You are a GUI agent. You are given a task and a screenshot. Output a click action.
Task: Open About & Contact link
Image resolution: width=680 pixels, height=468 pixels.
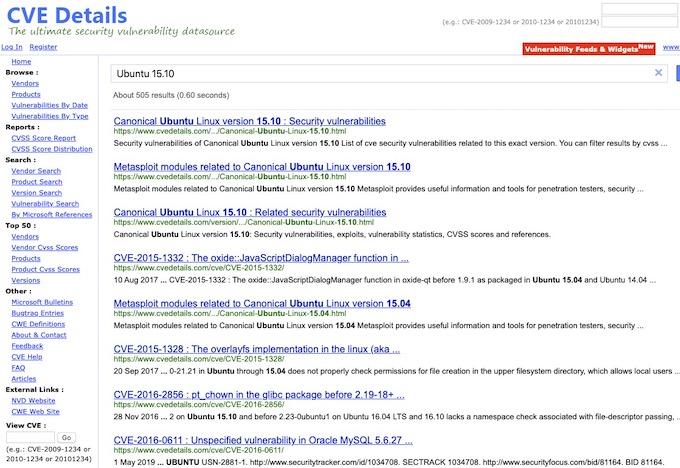pyautogui.click(x=39, y=335)
